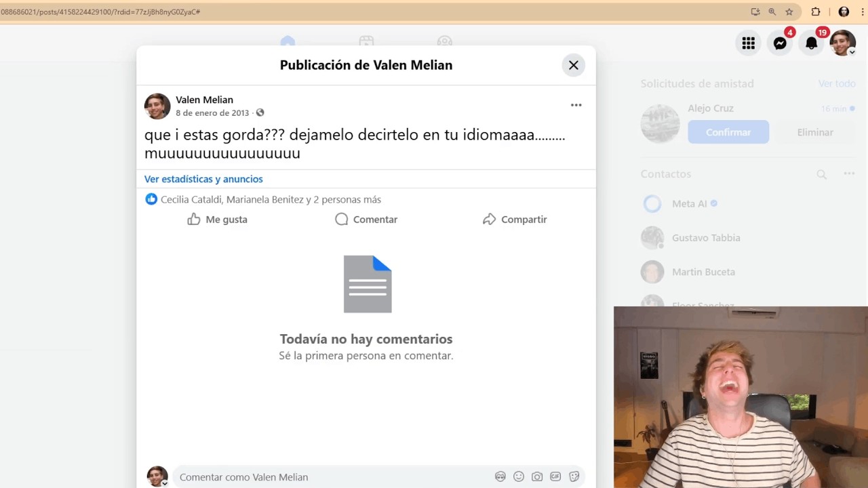Click the Comentar button
Screen dimensions: 868x488
pos(366,220)
